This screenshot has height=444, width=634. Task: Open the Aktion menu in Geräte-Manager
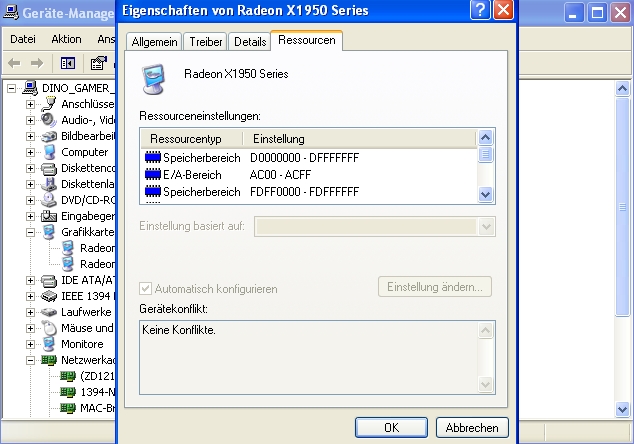click(x=66, y=39)
